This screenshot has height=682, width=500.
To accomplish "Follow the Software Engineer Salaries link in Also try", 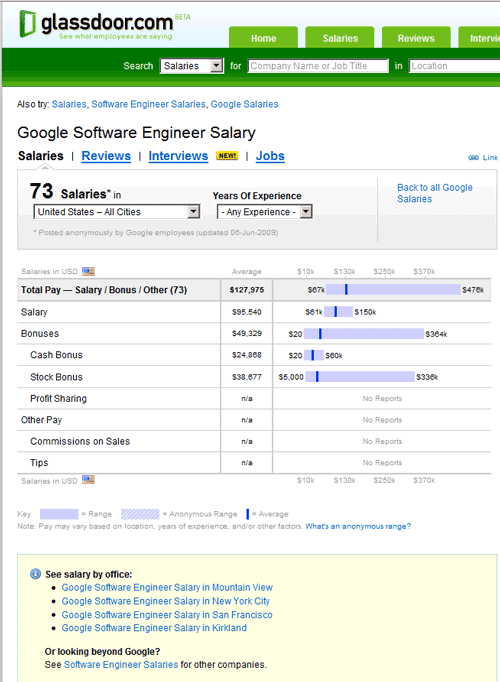I will tap(148, 104).
